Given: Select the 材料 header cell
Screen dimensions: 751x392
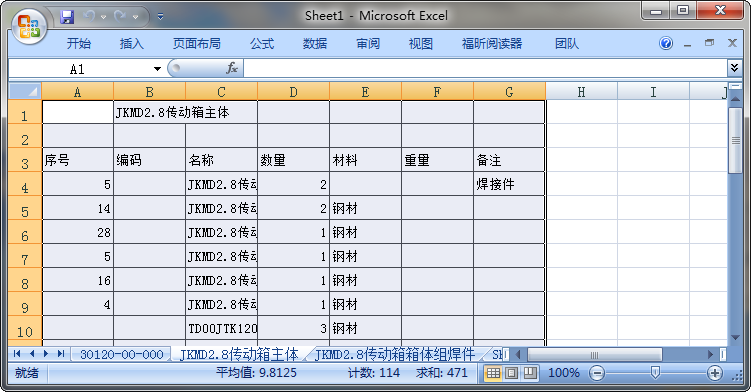Looking at the screenshot, I should pos(365,160).
